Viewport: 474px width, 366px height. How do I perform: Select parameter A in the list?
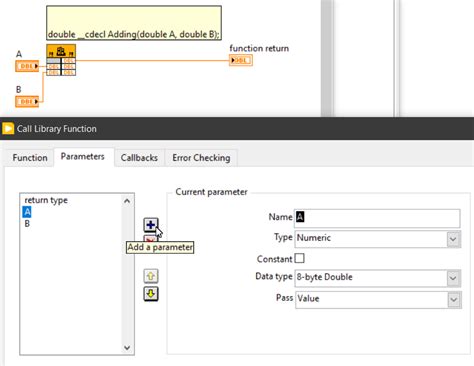[27, 212]
